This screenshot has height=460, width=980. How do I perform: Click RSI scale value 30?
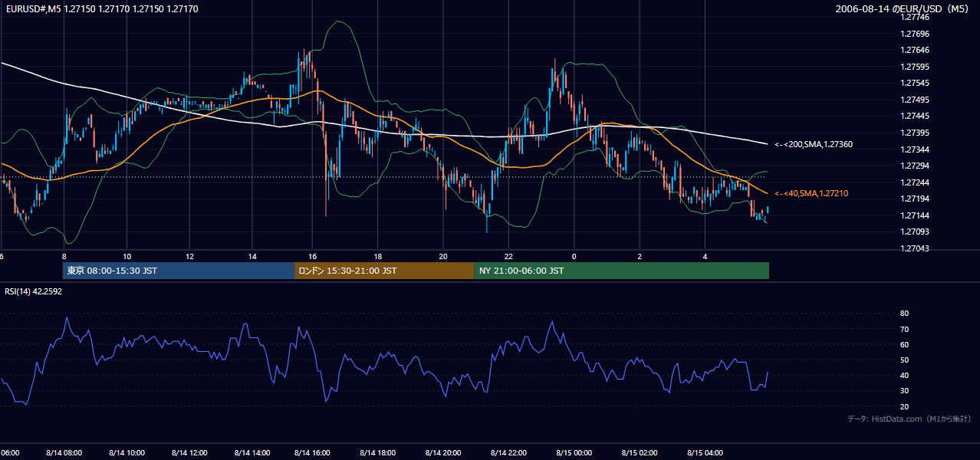click(904, 391)
